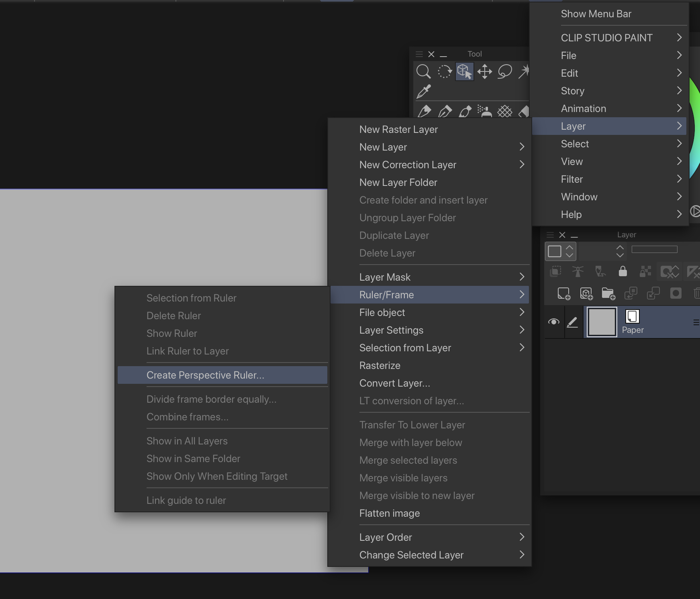Adjust the layer opacity slider
Viewport: 700px width, 599px height.
coord(654,249)
